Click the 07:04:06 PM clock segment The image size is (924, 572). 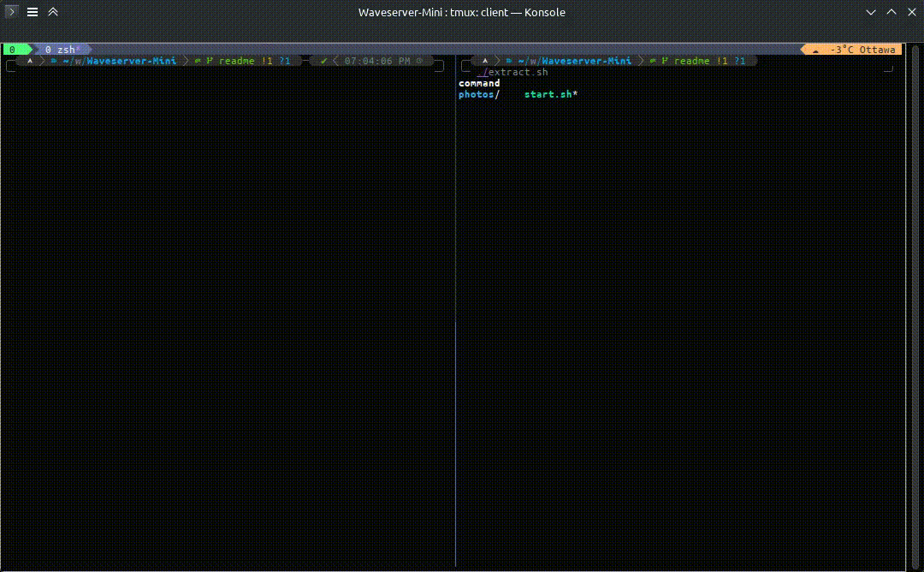(376, 61)
